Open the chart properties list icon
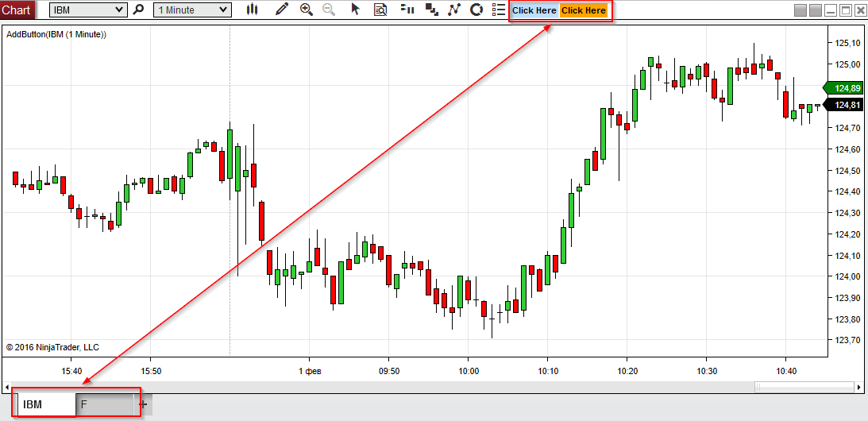 (x=499, y=10)
